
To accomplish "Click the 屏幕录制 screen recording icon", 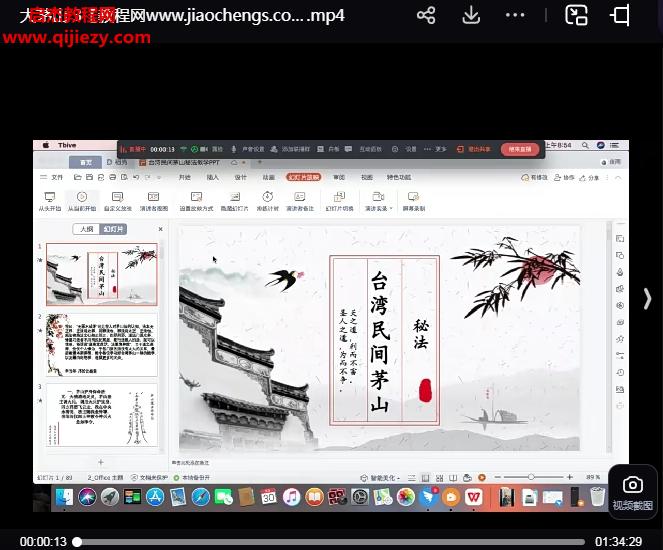I will pyautogui.click(x=413, y=198).
